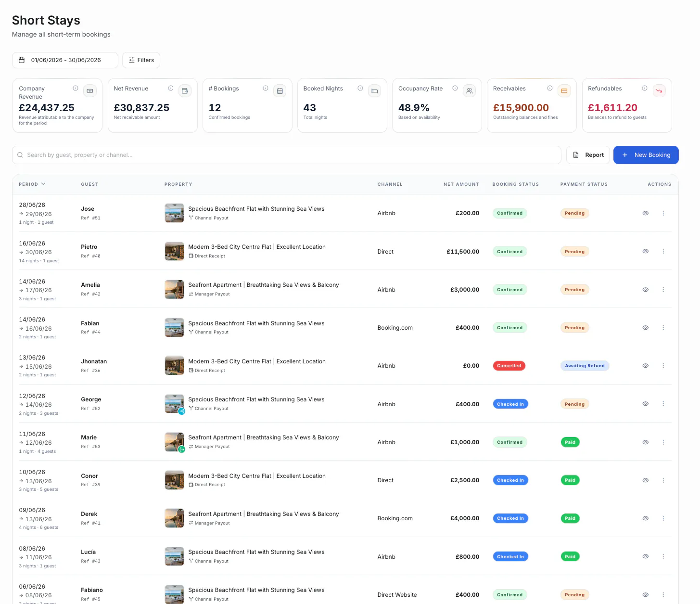Open actions menu for George's booking

tap(663, 404)
